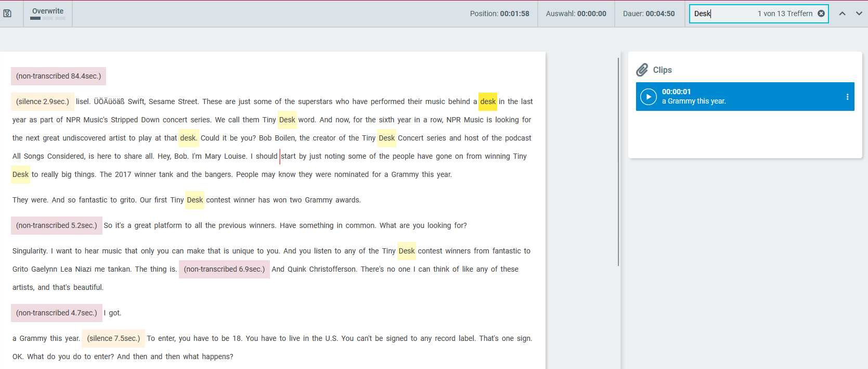Open the clip's three-dot options menu

click(847, 97)
